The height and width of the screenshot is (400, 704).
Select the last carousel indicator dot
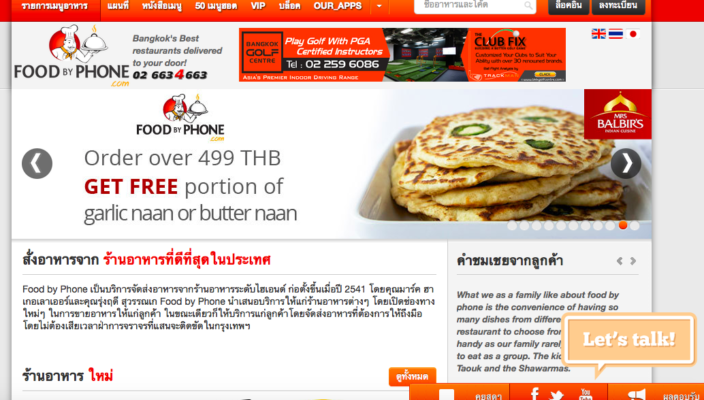(634, 225)
